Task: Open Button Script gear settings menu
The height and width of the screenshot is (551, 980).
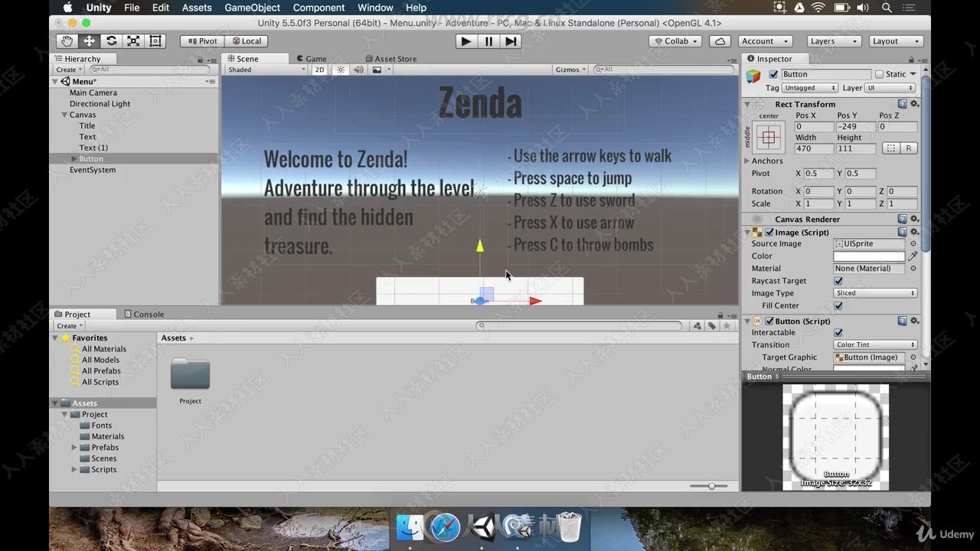Action: (914, 321)
